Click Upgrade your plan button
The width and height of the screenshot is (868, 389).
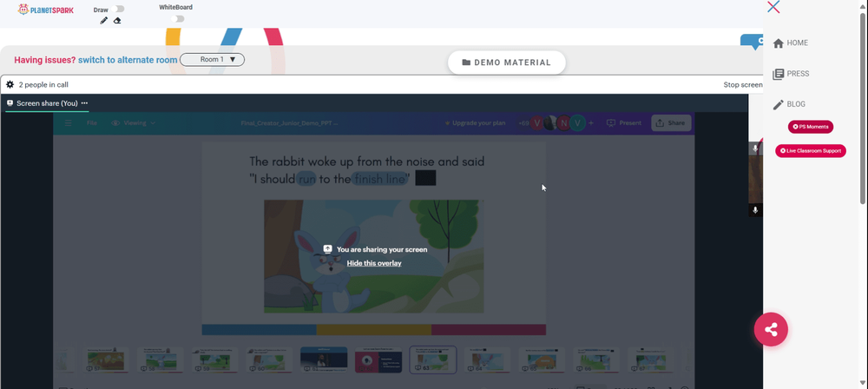coord(475,123)
